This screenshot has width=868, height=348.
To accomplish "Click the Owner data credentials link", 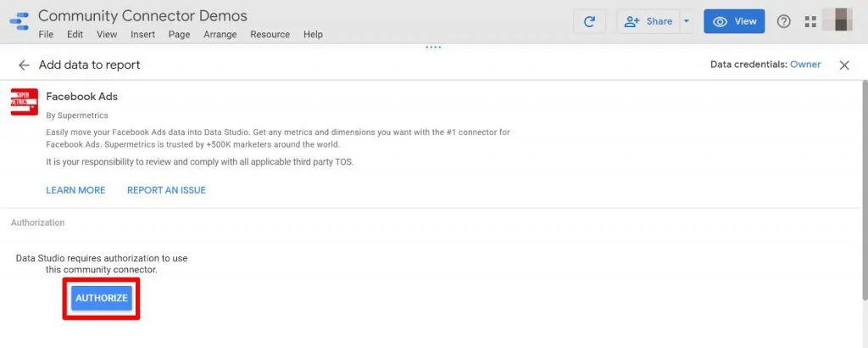I will pyautogui.click(x=805, y=65).
